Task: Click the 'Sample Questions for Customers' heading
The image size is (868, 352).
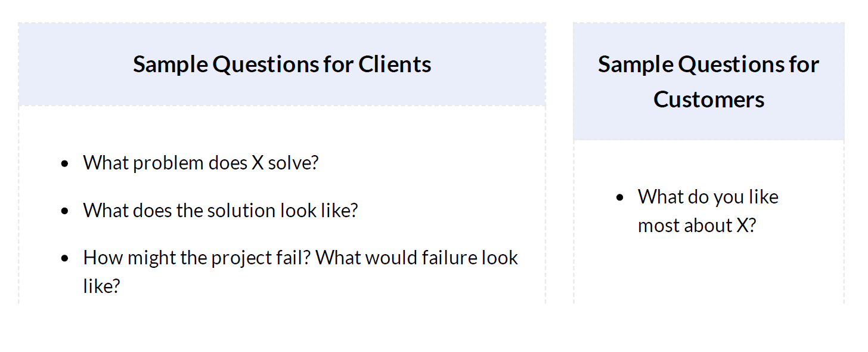Action: (x=709, y=81)
